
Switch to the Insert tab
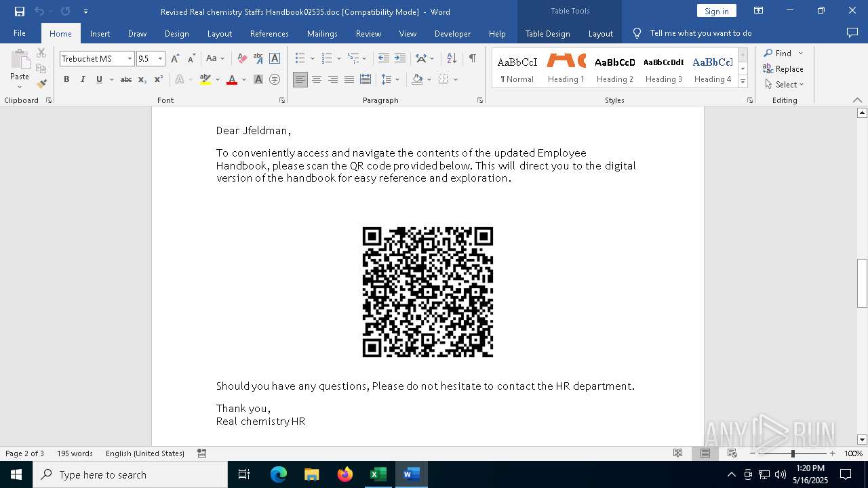point(100,33)
